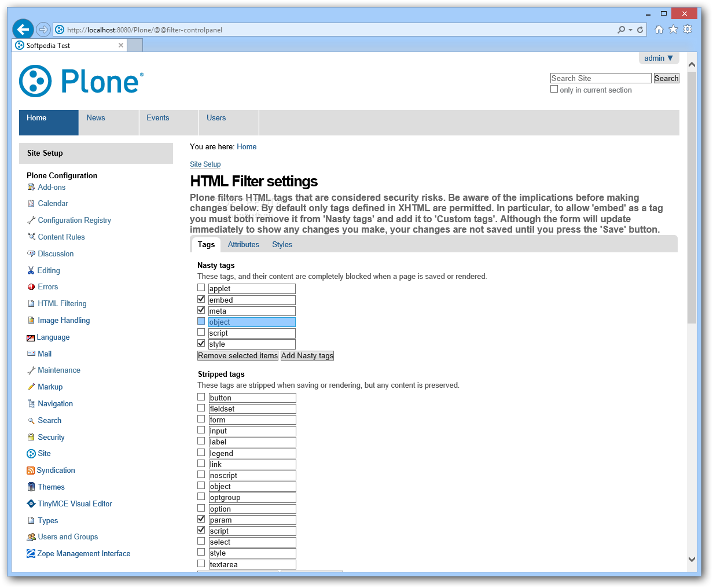Click the Security padlock icon
Viewport: 713px width, 588px height.
pyautogui.click(x=31, y=437)
